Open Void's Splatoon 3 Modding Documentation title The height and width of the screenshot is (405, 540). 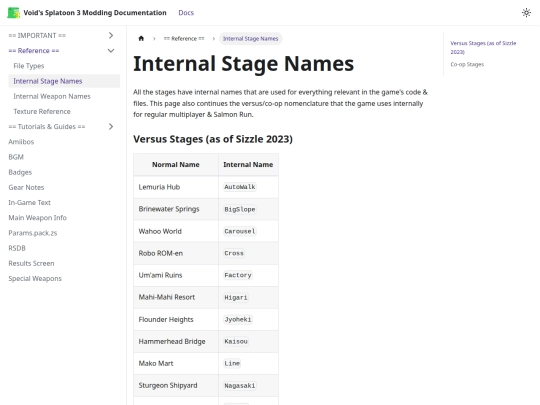pos(95,13)
